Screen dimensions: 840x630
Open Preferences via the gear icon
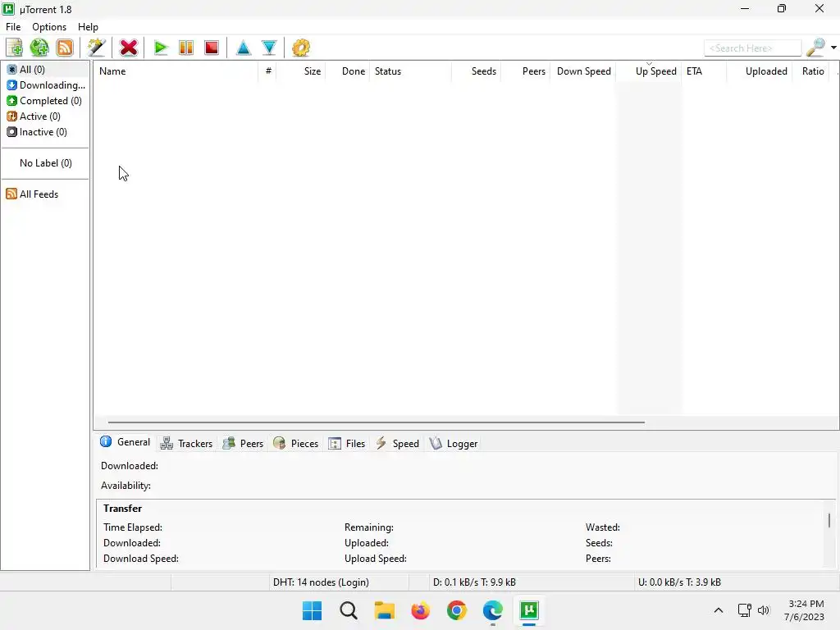(301, 48)
